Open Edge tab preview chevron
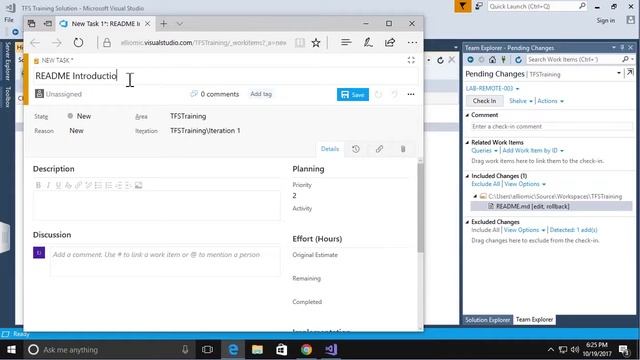This screenshot has height=360, width=640. pyautogui.click(x=180, y=24)
